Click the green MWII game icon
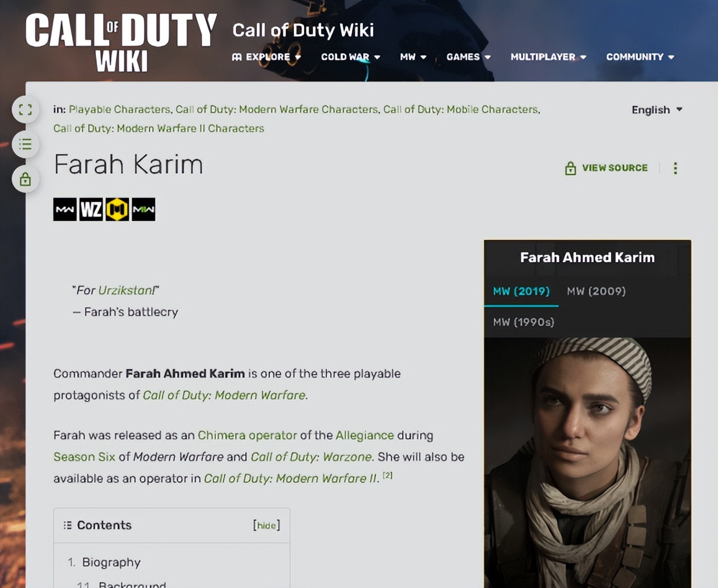The height and width of the screenshot is (588, 718). (x=143, y=209)
